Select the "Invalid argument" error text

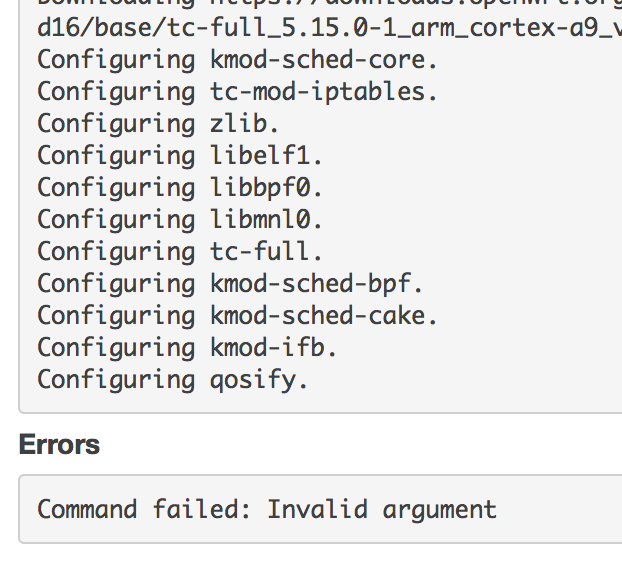381,508
